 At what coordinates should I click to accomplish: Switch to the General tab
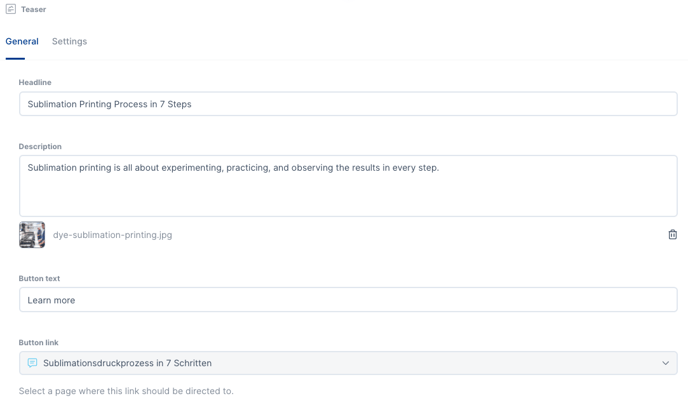click(x=22, y=42)
